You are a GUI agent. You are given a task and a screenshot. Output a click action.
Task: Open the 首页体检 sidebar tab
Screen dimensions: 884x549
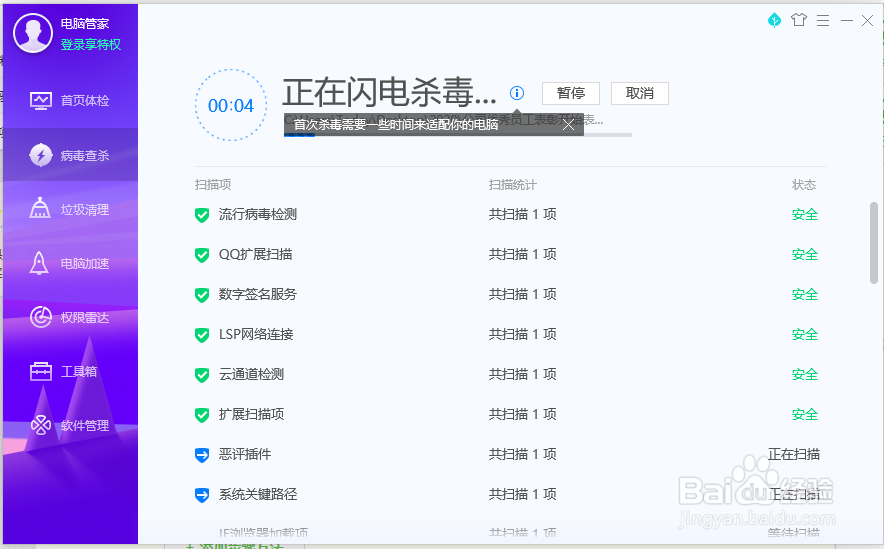[70, 101]
